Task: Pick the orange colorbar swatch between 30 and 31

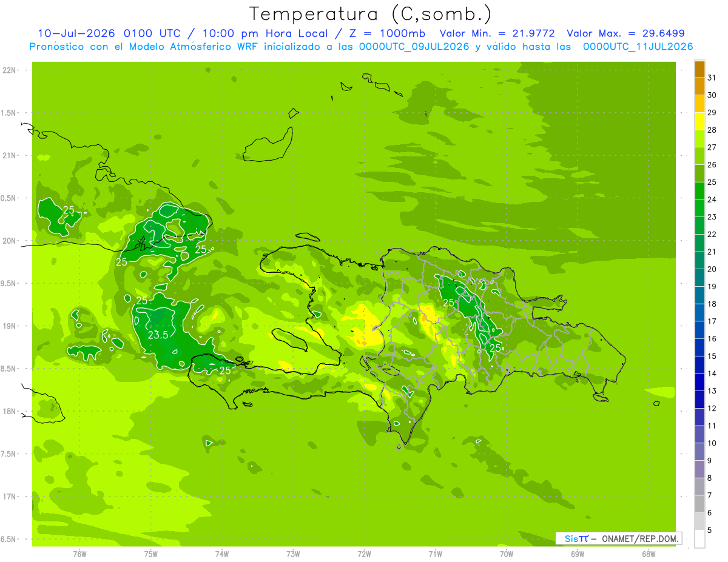Action: (x=699, y=87)
